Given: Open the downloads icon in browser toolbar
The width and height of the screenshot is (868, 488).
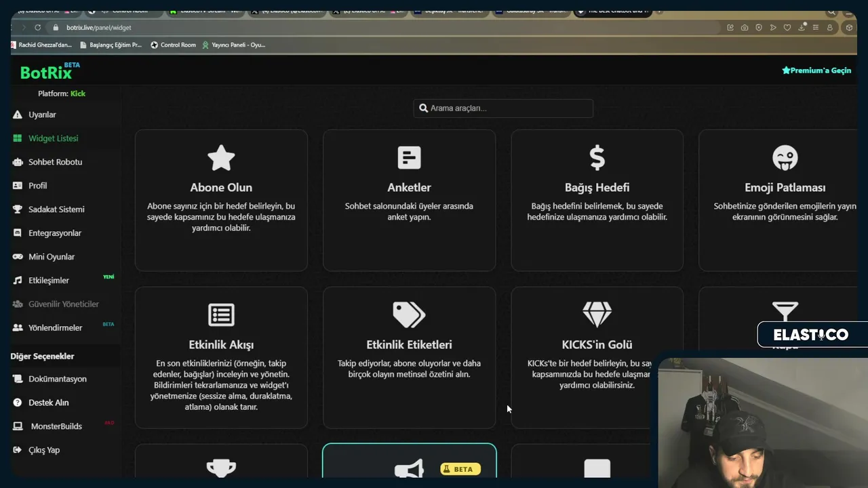Looking at the screenshot, I should pos(802,27).
